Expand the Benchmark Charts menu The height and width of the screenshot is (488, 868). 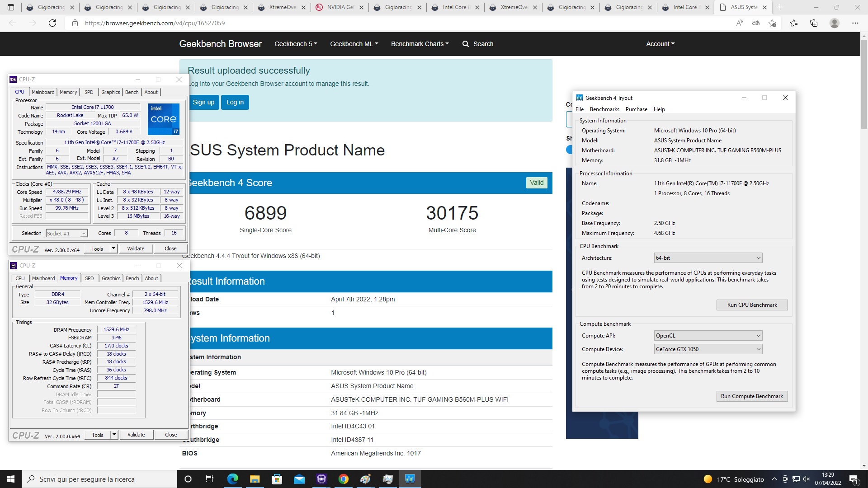(x=420, y=44)
